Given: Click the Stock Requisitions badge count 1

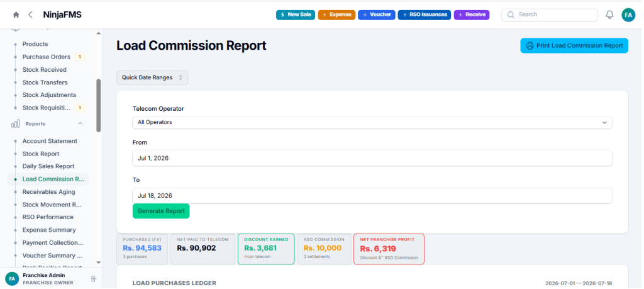Looking at the screenshot, I should click(80, 108).
